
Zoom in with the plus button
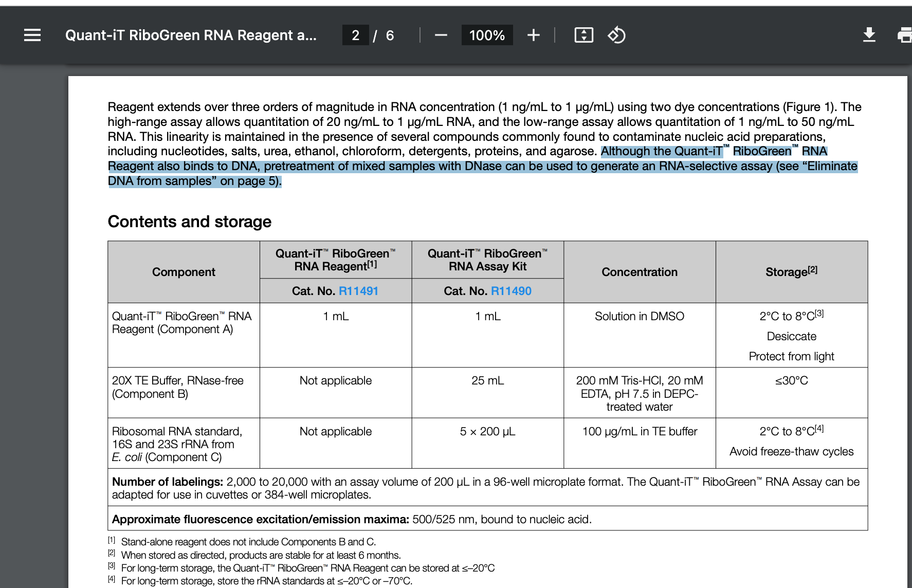534,35
